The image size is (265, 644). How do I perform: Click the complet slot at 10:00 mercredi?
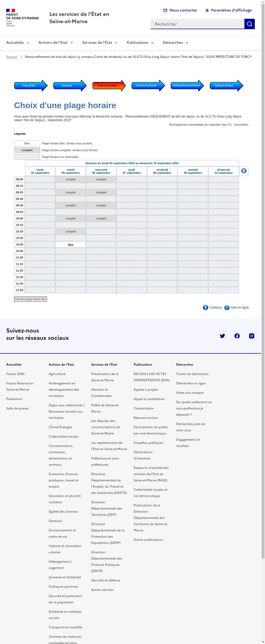coord(101,218)
